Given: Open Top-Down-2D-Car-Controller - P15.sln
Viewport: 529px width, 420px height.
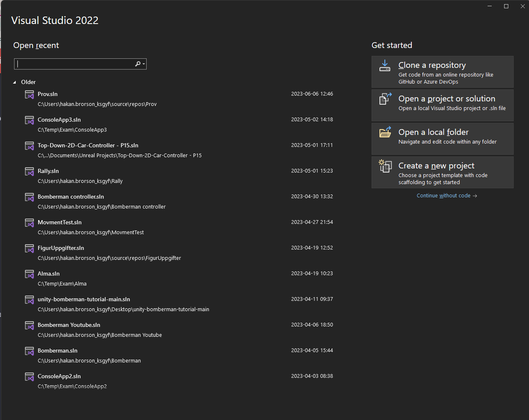Looking at the screenshot, I should pyautogui.click(x=179, y=150).
